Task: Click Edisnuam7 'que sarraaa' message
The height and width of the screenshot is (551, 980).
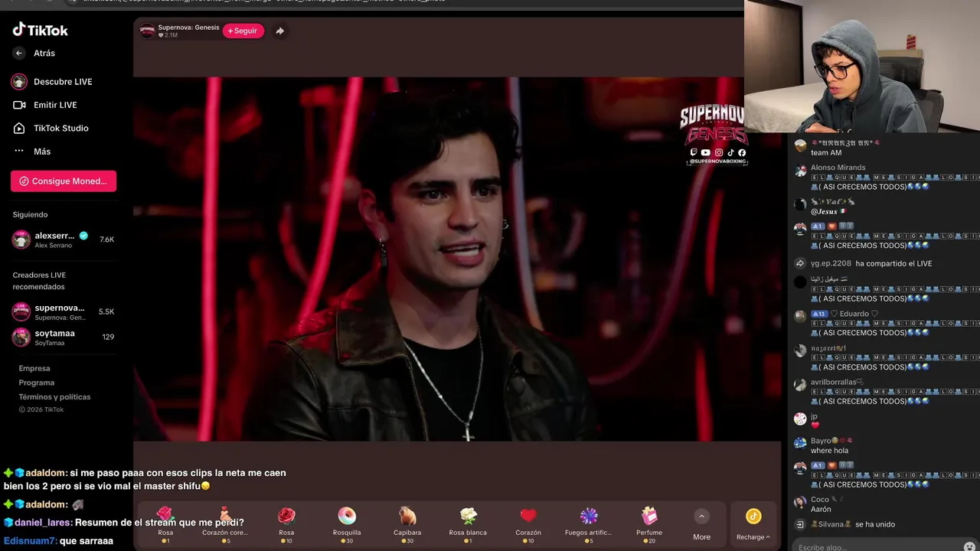Action: pyautogui.click(x=58, y=541)
